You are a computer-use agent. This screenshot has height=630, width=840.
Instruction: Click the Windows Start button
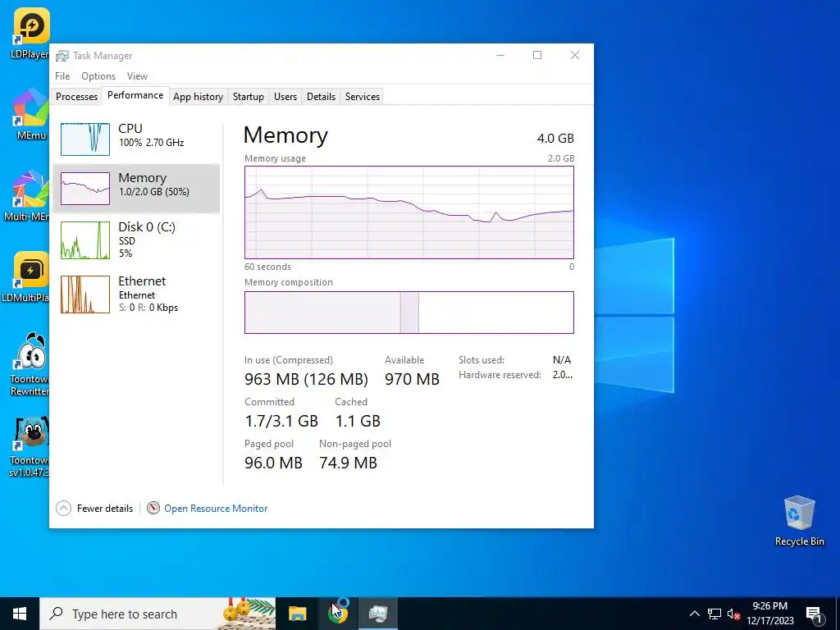pyautogui.click(x=20, y=614)
